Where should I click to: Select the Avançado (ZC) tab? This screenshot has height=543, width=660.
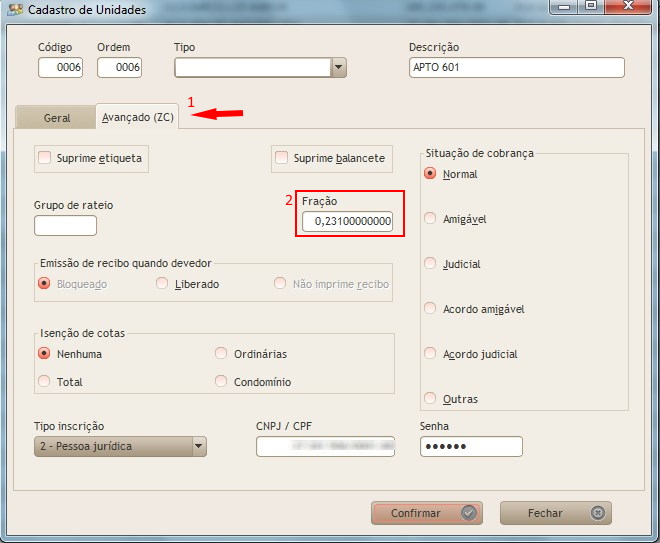pos(140,117)
